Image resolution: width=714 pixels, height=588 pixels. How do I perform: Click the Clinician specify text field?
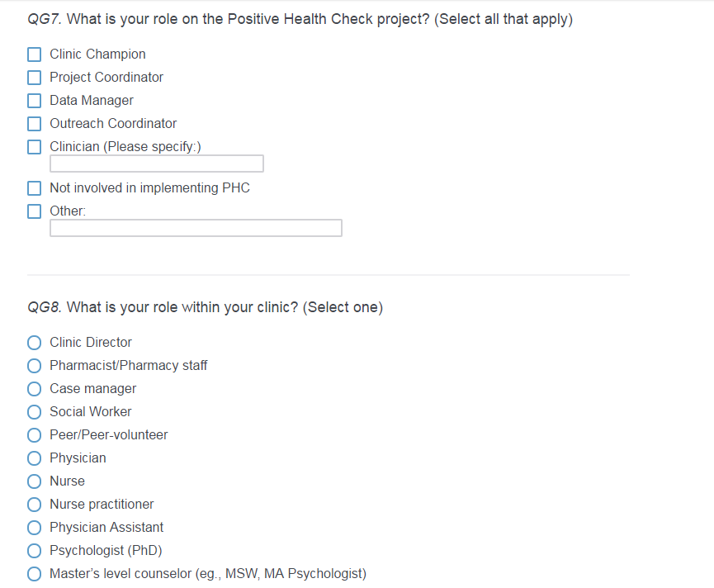(157, 164)
